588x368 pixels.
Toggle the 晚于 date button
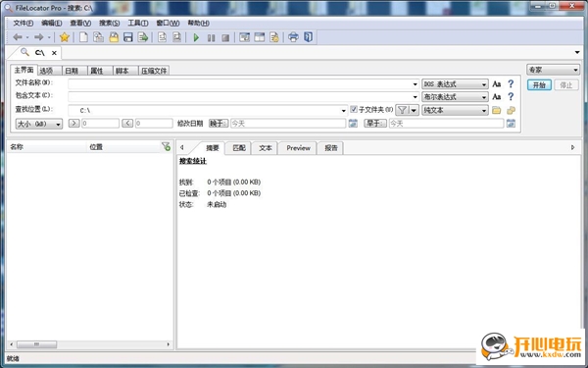click(x=219, y=124)
